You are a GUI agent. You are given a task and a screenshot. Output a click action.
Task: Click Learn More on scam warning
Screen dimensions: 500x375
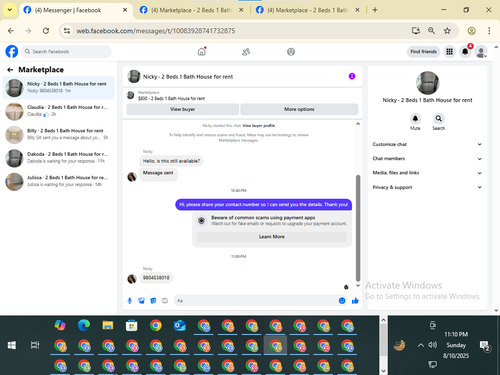(272, 237)
